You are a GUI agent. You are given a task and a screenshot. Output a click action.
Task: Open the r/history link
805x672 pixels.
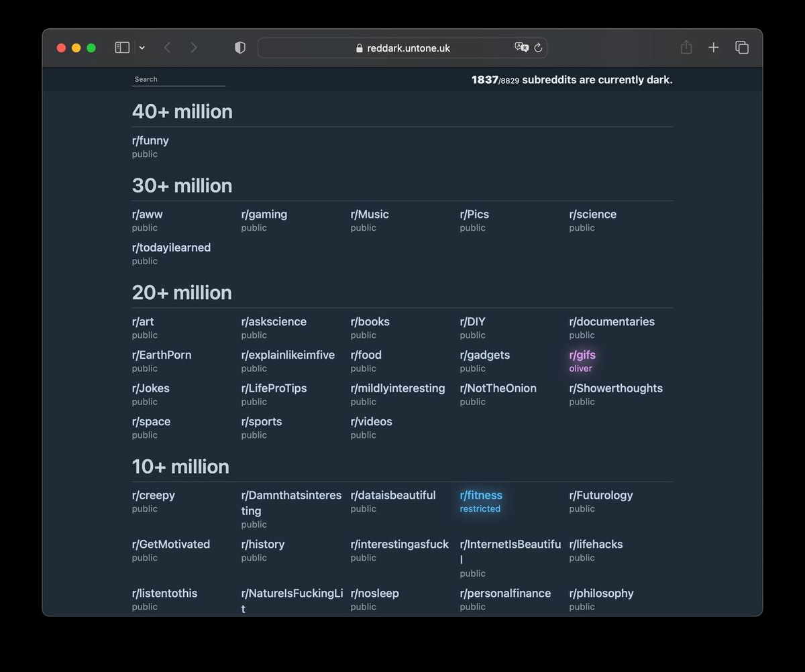[x=263, y=545]
